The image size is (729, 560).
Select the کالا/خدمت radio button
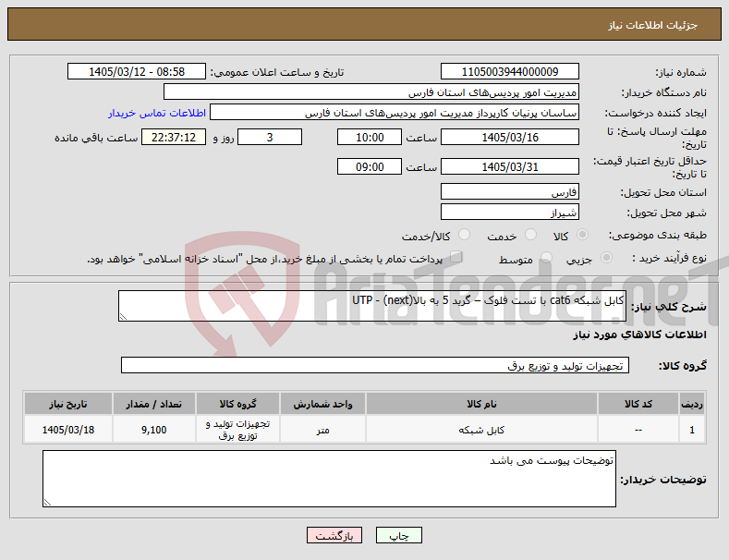coord(464,235)
